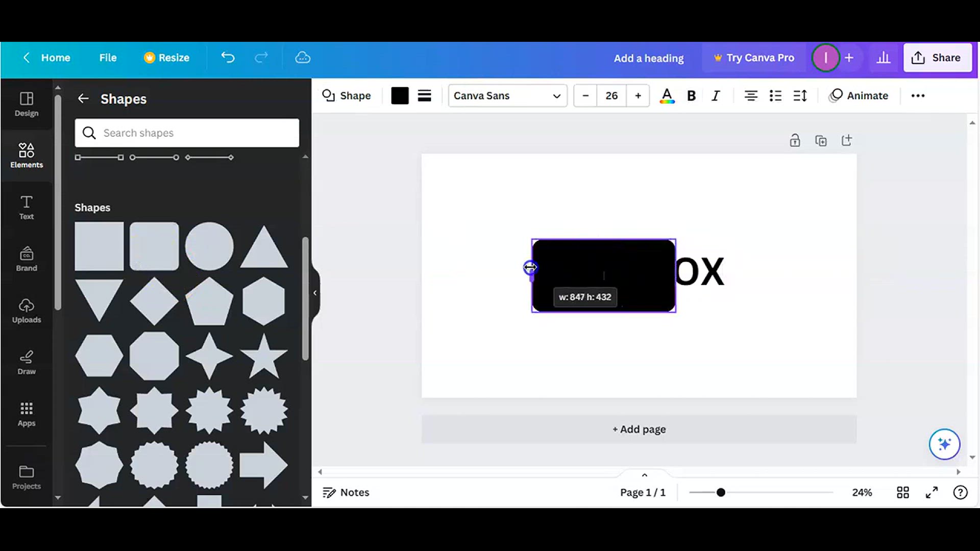Add the four-point star shape
Image resolution: width=980 pixels, height=551 pixels.
(x=209, y=356)
